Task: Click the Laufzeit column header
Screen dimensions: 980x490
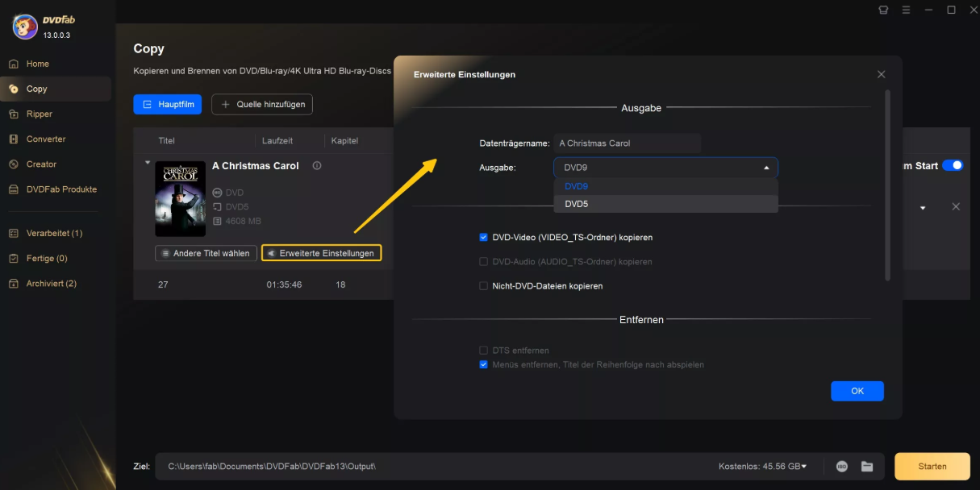Action: (x=277, y=141)
